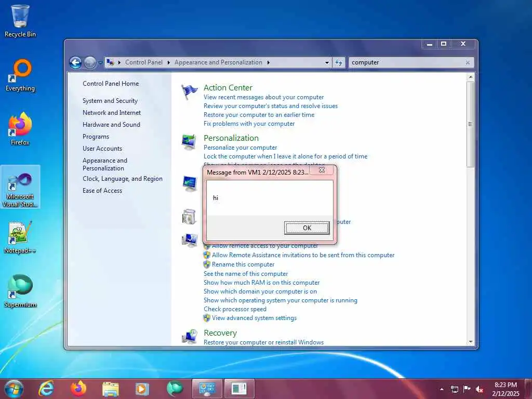Image resolution: width=532 pixels, height=399 pixels.
Task: Open the Recycle Bin desktop icon
Action: [20, 21]
